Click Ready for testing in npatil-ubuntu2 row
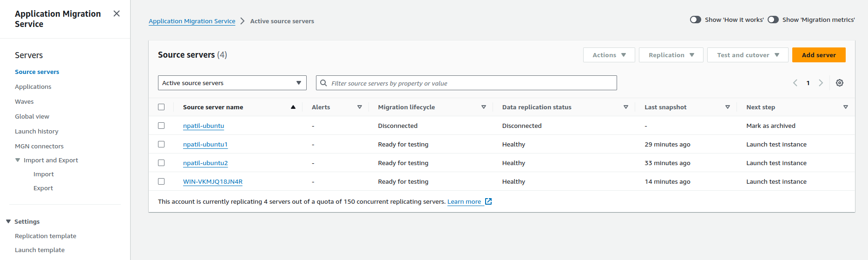The width and height of the screenshot is (868, 260). pos(403,163)
